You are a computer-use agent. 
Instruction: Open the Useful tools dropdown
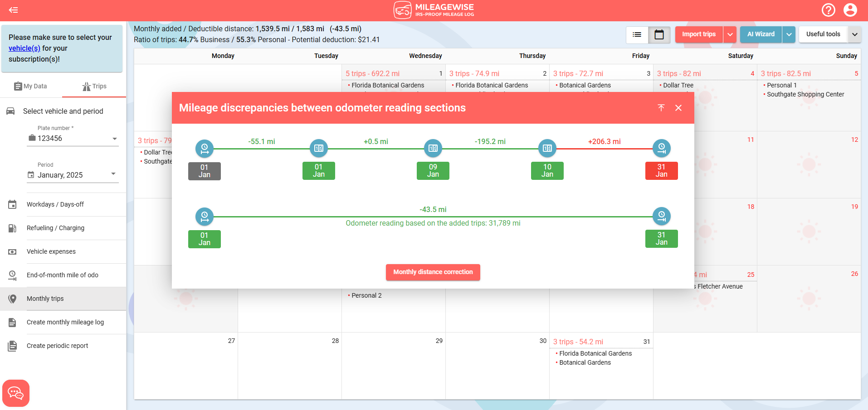click(854, 34)
